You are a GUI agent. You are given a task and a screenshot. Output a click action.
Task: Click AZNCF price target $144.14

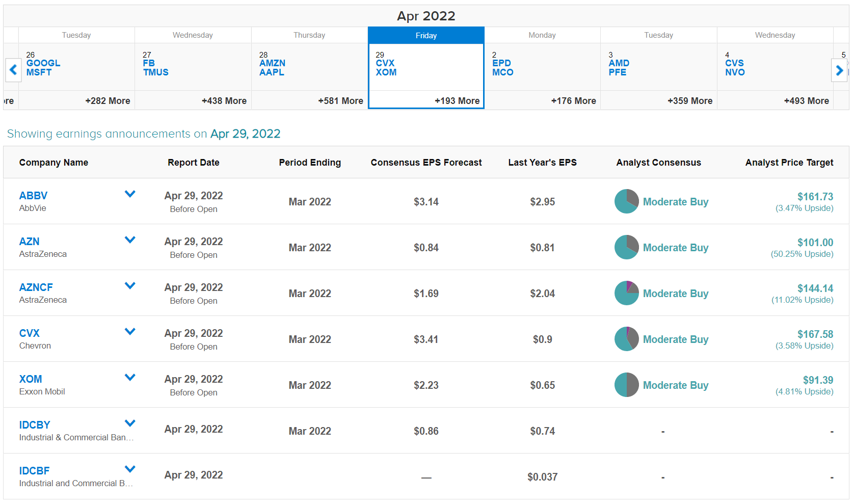pyautogui.click(x=815, y=288)
